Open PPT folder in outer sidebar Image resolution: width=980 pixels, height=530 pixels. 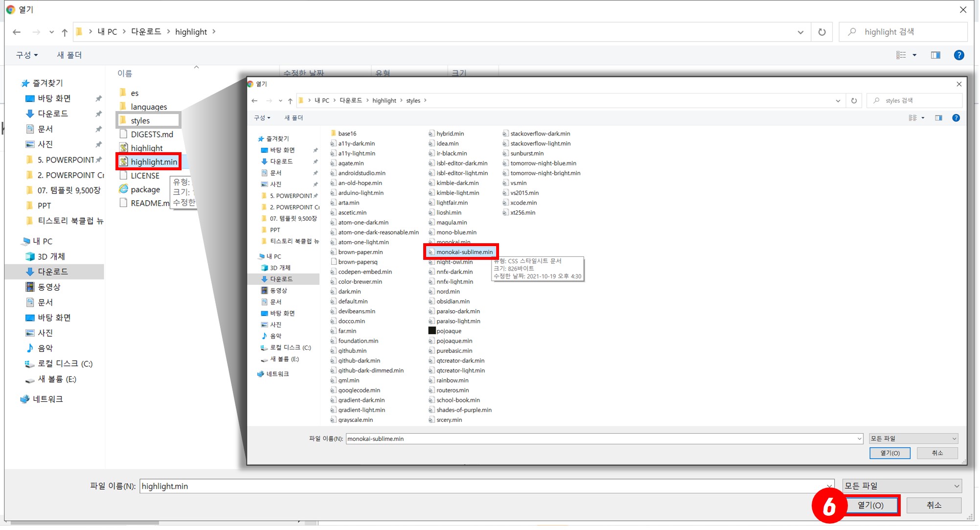pyautogui.click(x=44, y=206)
